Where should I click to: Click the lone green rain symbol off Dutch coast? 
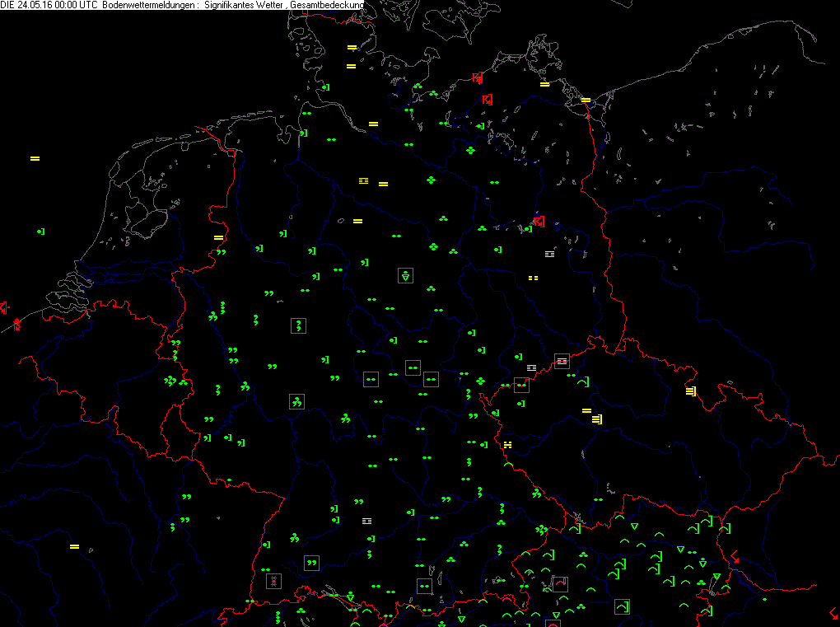click(x=40, y=232)
